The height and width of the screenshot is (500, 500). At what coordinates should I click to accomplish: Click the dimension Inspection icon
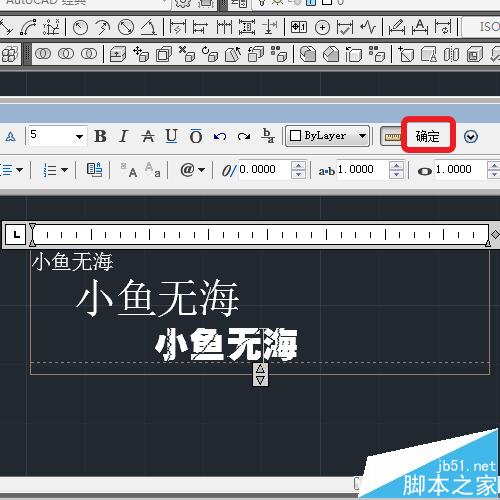tap(345, 27)
